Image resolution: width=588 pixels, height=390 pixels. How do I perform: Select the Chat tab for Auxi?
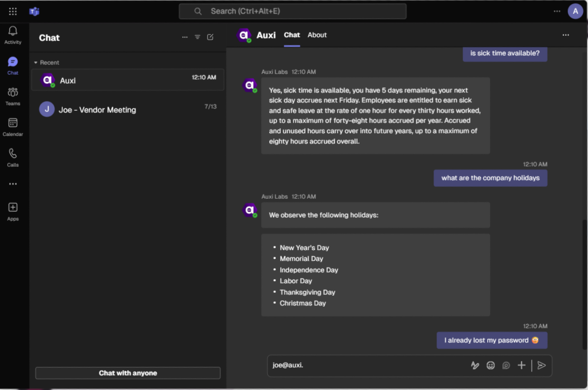(292, 35)
